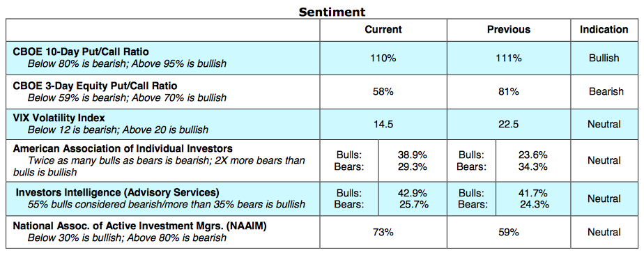This screenshot has width=644, height=257.
Task: Select the Current column header
Action: coord(383,29)
